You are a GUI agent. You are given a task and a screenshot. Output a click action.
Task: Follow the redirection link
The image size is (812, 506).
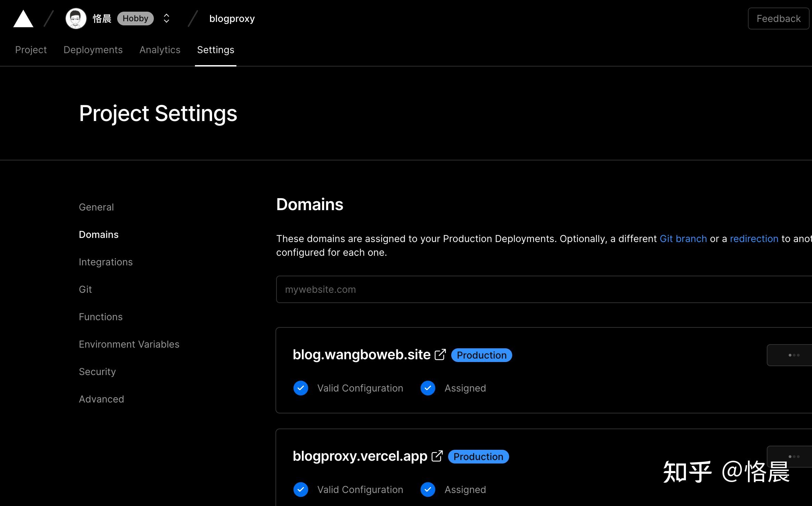coord(754,239)
